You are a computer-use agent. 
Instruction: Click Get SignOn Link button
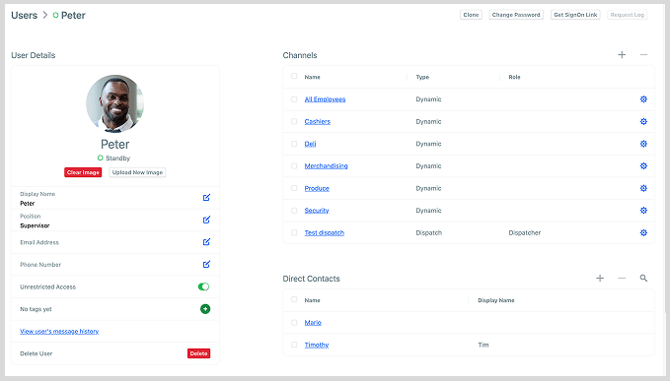(x=576, y=15)
